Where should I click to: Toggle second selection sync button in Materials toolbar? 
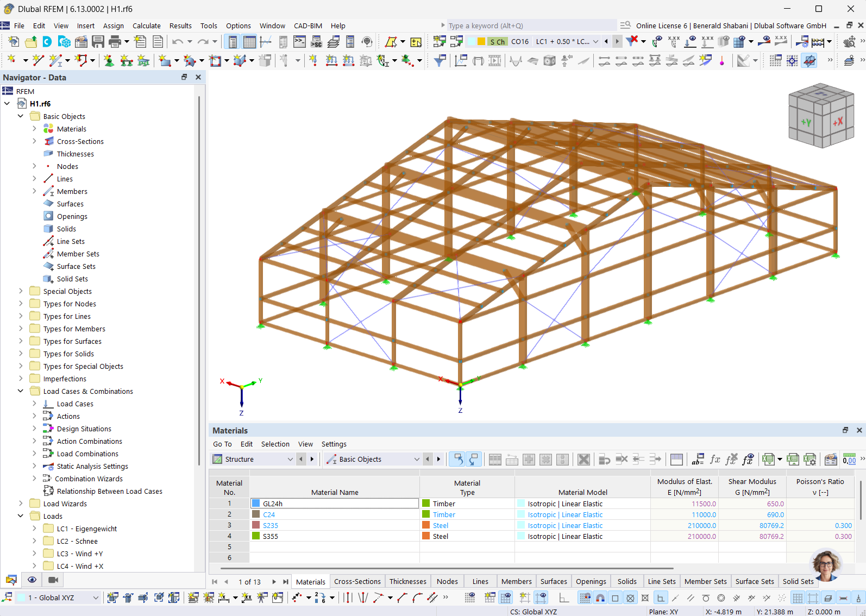[474, 460]
